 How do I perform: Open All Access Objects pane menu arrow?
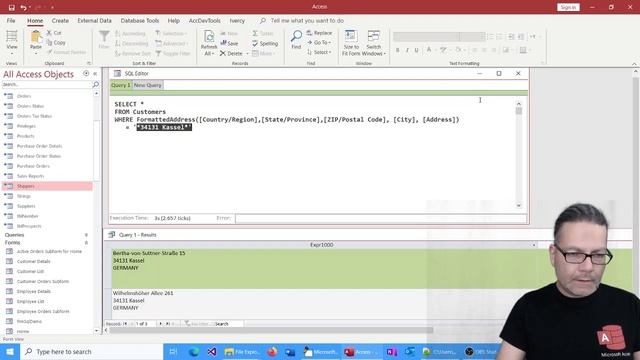(86, 74)
